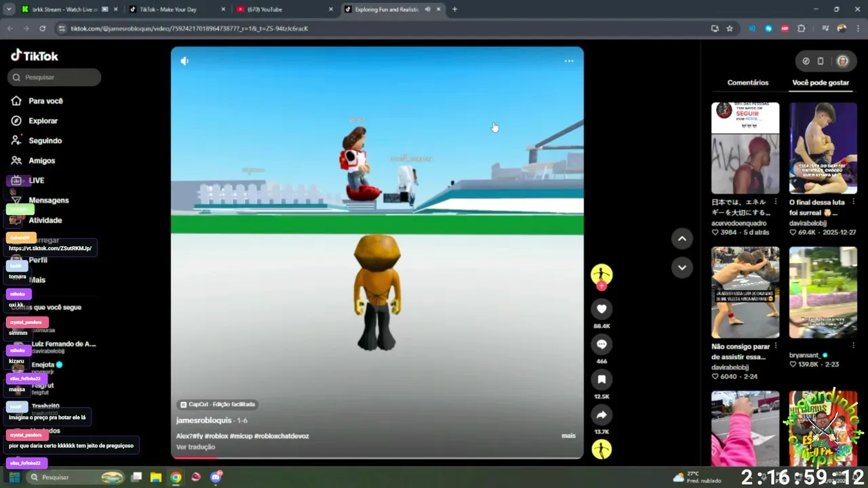Screen dimensions: 868x488
Task: Click the round icon left of phone icon
Action: (806, 61)
